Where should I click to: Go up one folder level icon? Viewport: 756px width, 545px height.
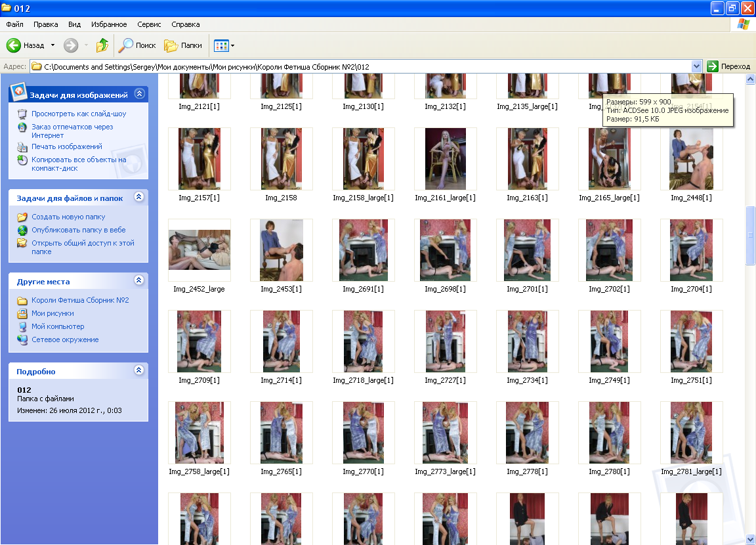coord(102,45)
